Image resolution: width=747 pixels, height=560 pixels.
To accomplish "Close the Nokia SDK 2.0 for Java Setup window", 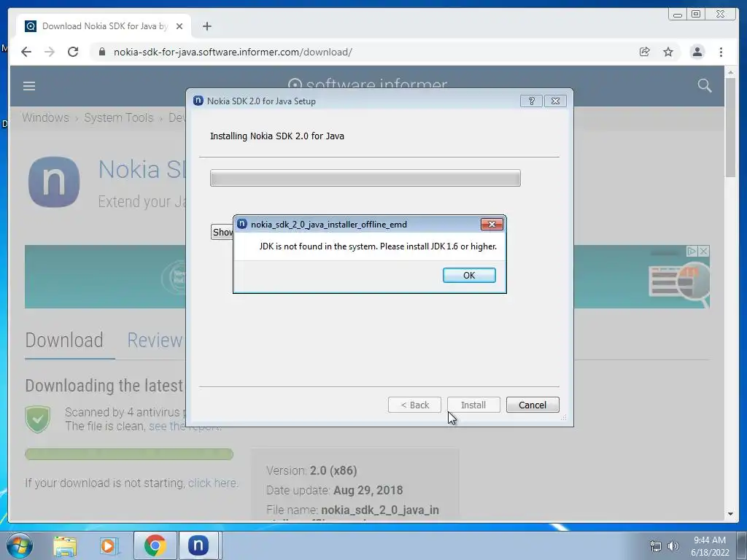I will tap(555, 101).
